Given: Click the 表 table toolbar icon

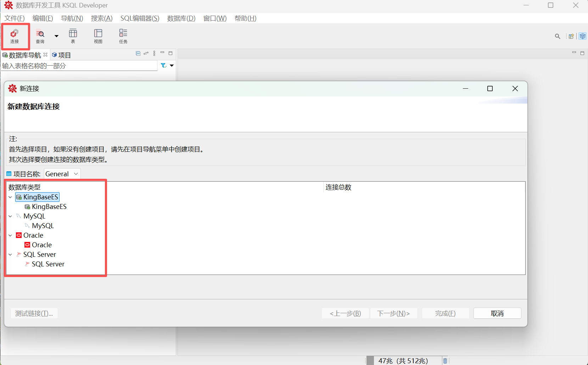Looking at the screenshot, I should [x=73, y=36].
